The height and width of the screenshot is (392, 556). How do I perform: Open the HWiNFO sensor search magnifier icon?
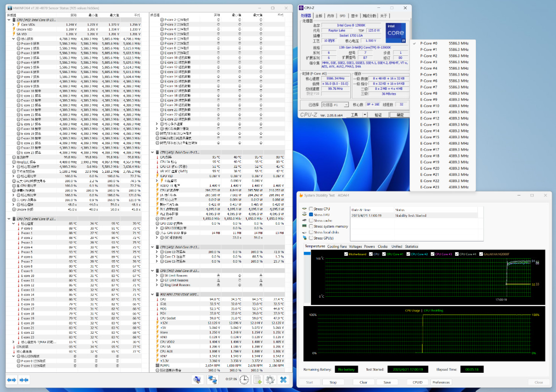[x=198, y=380]
